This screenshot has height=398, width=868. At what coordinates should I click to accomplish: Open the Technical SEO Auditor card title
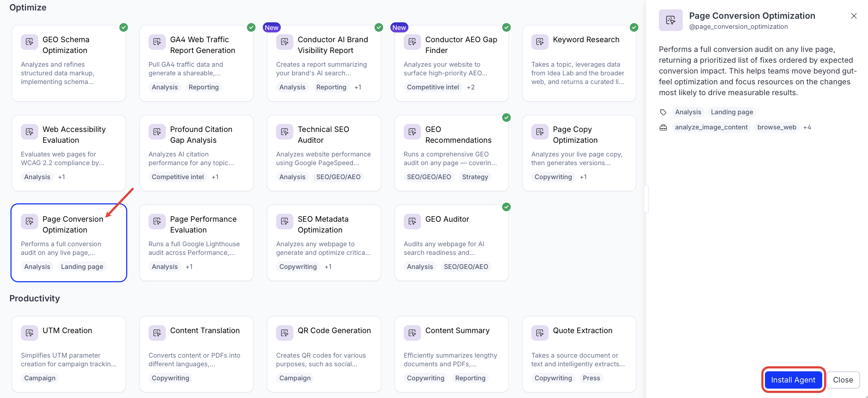323,134
